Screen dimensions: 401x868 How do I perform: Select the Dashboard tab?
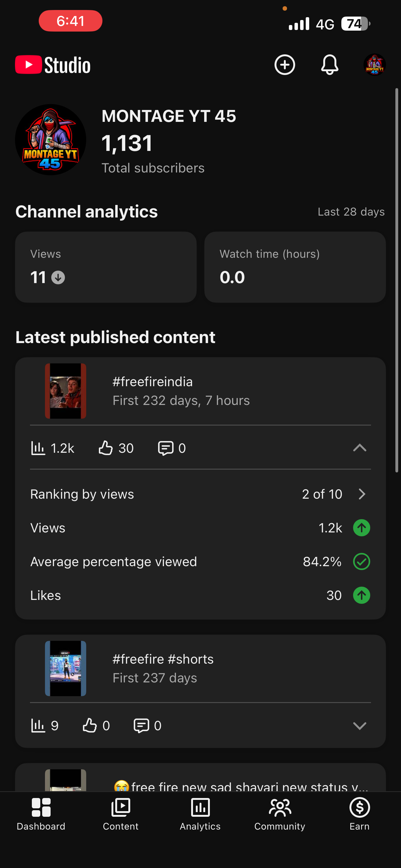[x=41, y=814]
